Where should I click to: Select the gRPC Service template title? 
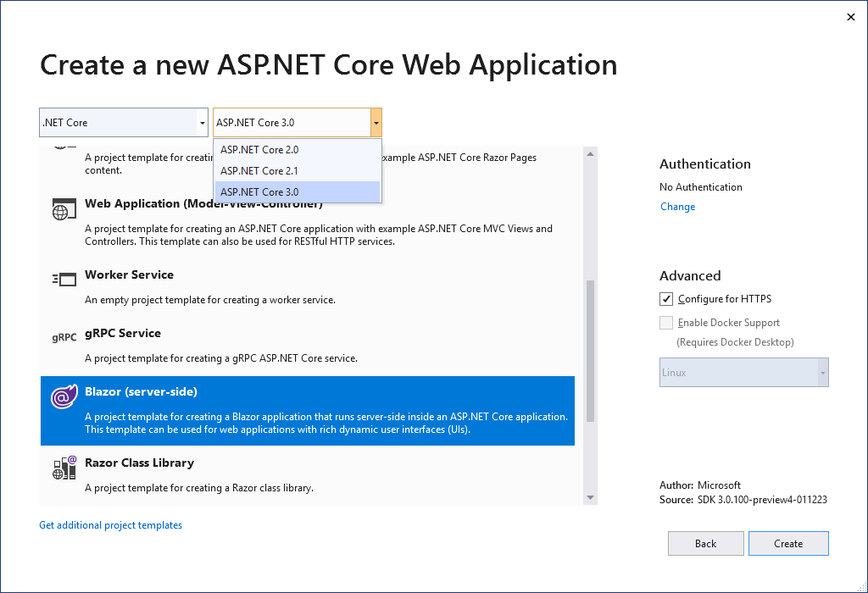[123, 333]
